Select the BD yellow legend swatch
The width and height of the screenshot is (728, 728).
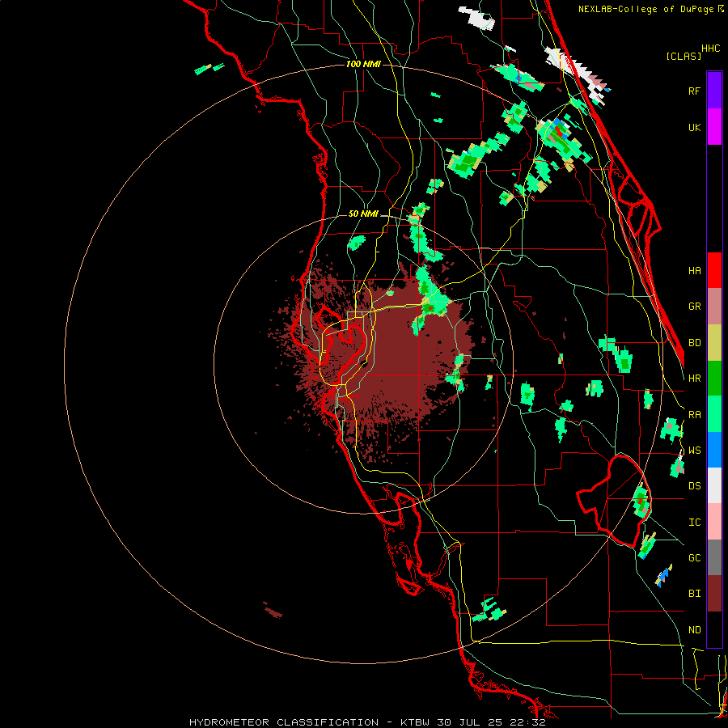(x=714, y=342)
